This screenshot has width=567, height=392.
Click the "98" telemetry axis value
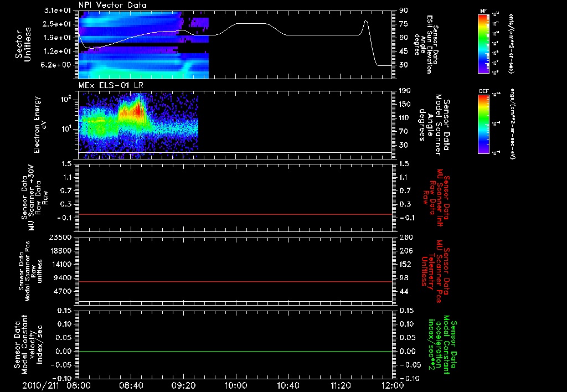[x=404, y=278]
